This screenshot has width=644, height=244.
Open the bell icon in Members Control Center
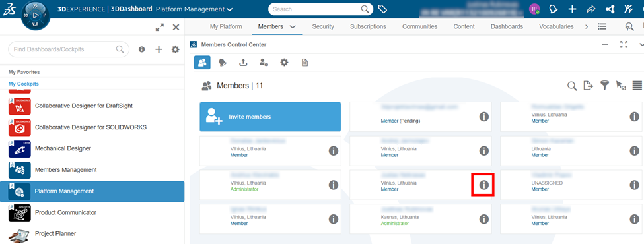coord(222,63)
